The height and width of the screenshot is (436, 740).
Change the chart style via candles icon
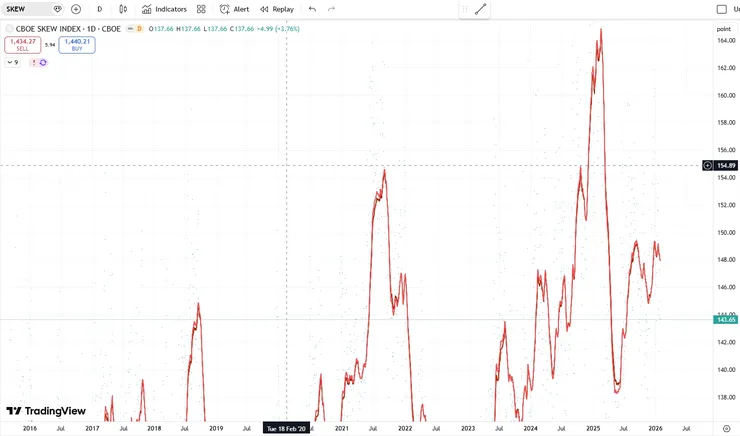123,9
